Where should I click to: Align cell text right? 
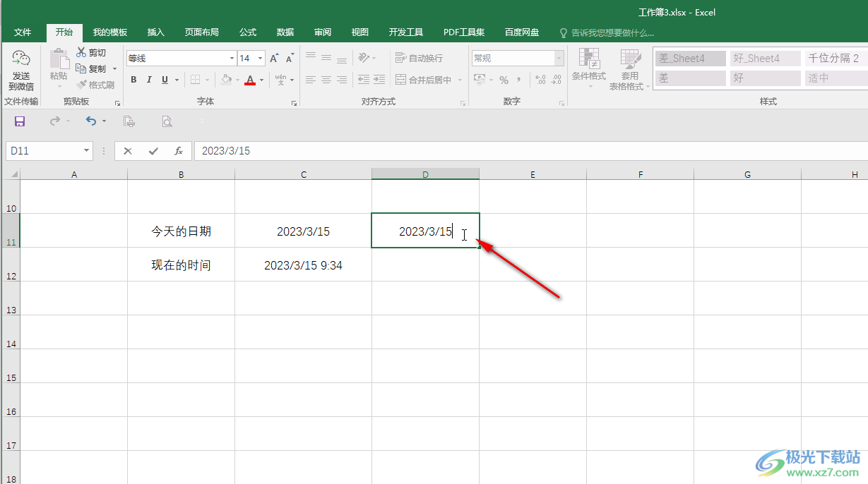342,80
